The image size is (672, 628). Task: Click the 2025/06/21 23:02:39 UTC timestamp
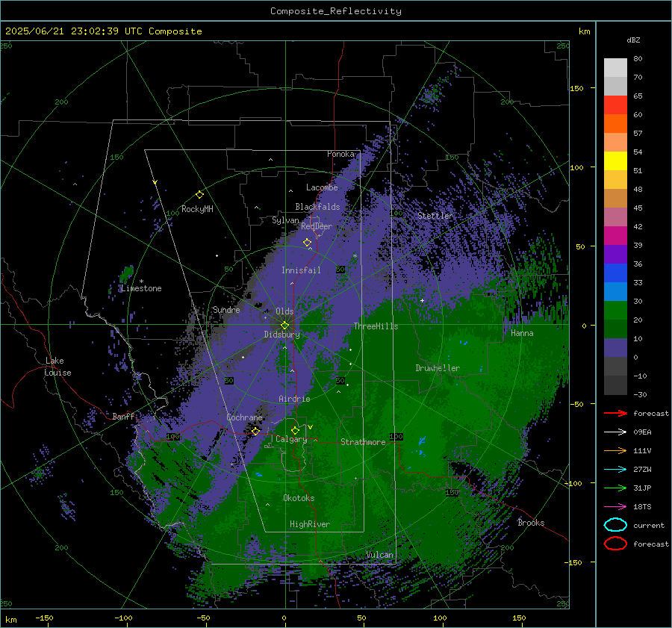(69, 31)
